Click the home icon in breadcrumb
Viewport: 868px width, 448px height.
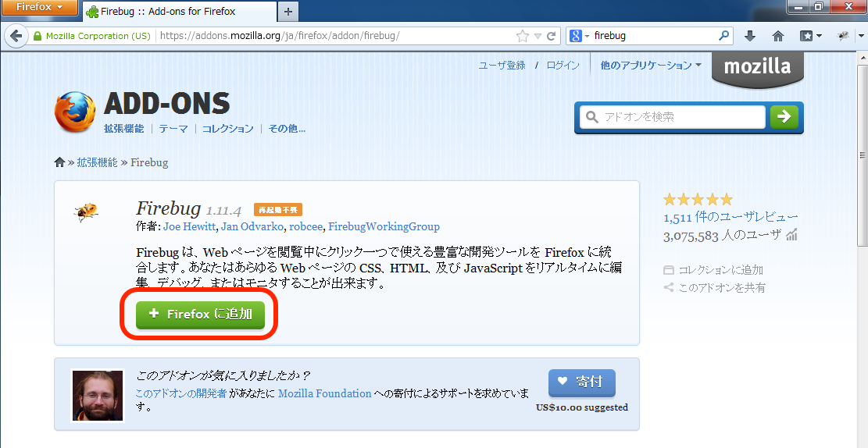[x=59, y=162]
